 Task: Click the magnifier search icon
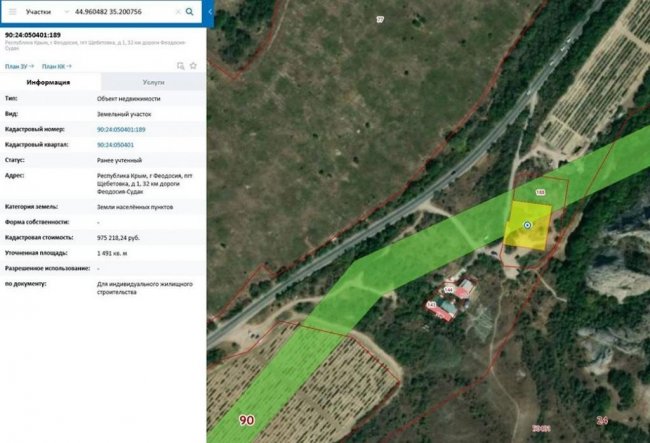189,12
